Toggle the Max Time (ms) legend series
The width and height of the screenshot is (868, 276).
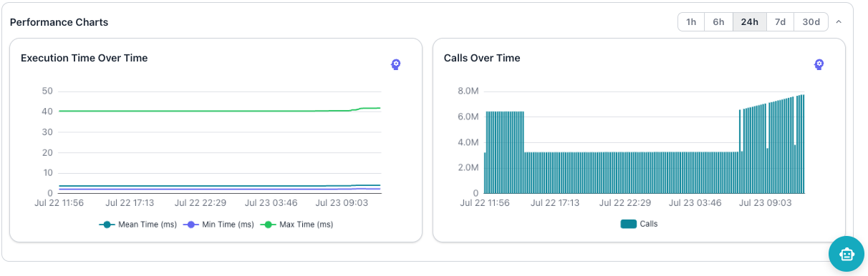coord(297,225)
